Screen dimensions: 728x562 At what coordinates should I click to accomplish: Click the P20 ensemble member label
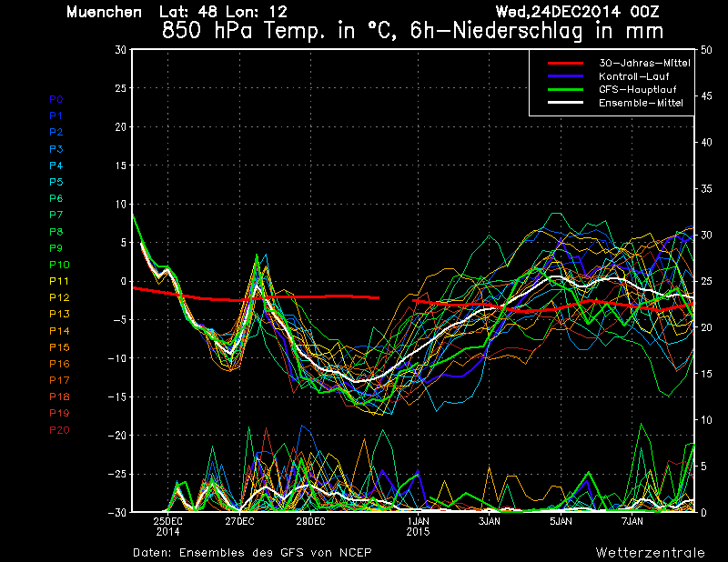tap(59, 430)
